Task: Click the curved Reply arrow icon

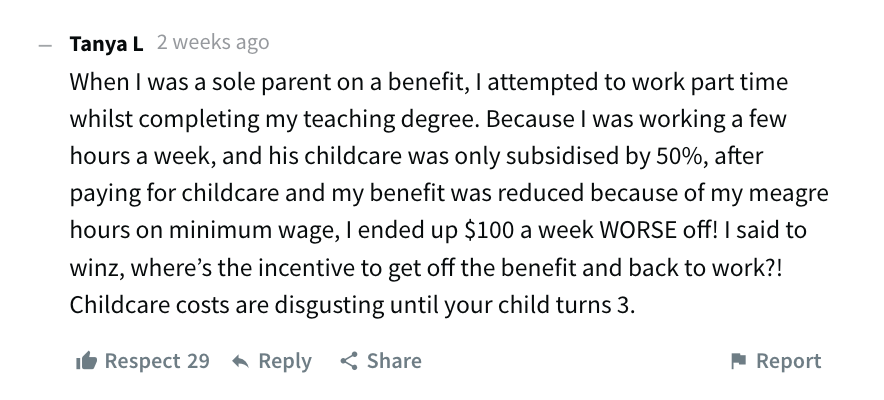Action: pyautogui.click(x=240, y=361)
